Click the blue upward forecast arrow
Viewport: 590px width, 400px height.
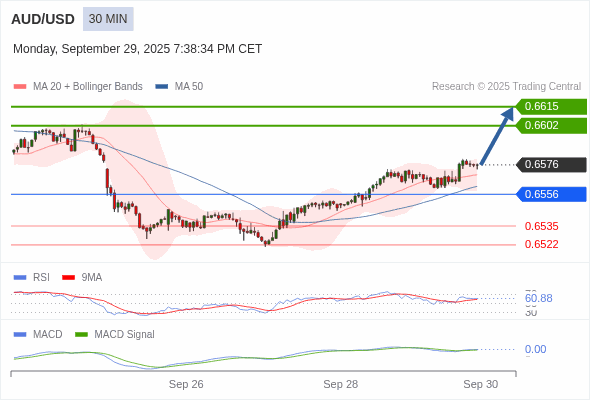click(x=497, y=136)
